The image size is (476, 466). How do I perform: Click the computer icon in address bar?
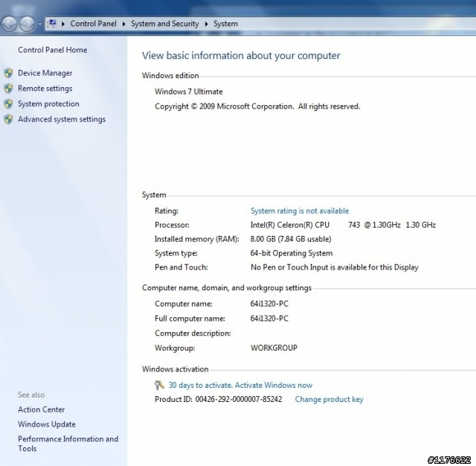(x=53, y=23)
